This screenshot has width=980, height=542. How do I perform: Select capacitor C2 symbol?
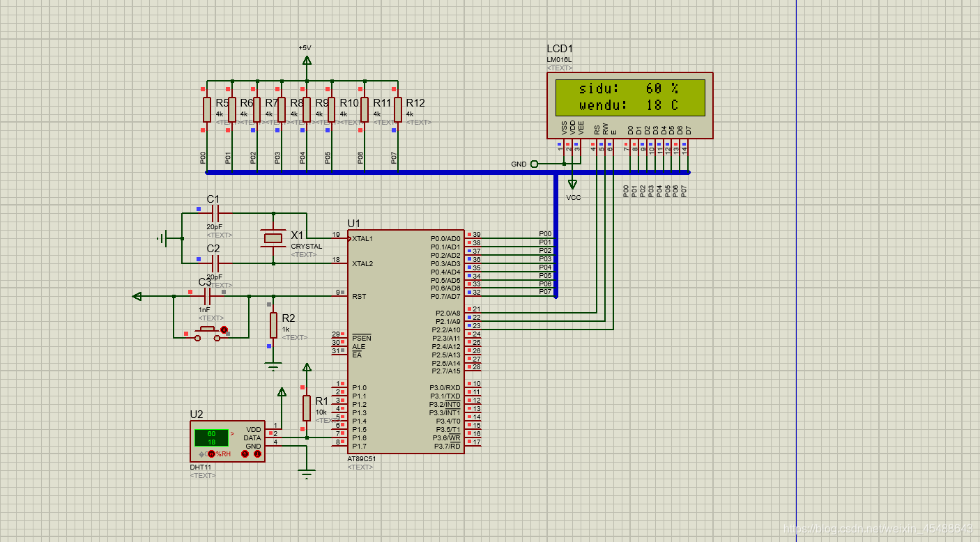click(215, 263)
